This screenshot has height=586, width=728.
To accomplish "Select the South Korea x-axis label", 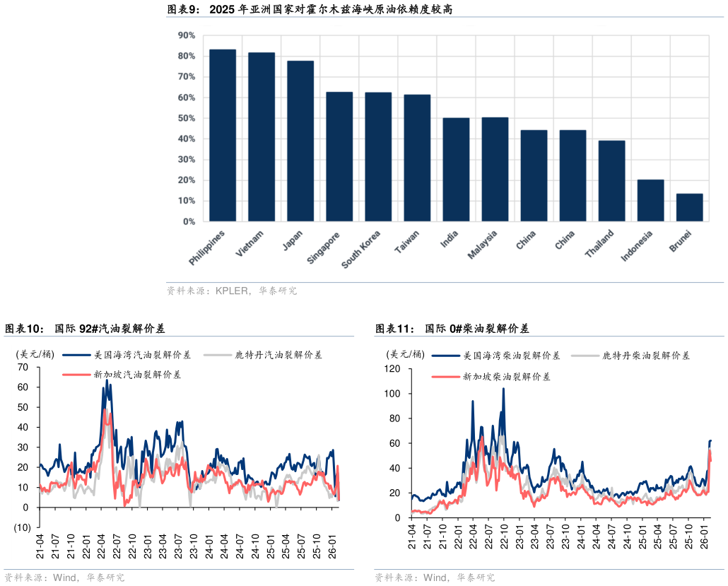I will click(x=361, y=249).
